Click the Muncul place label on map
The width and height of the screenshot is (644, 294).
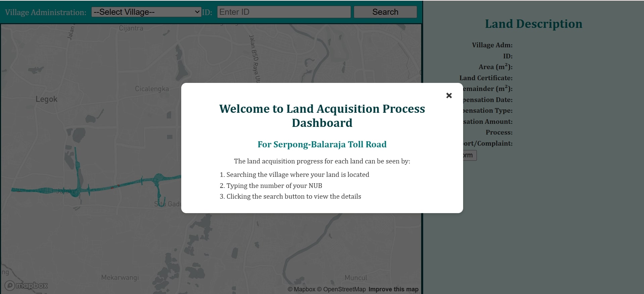pos(356,278)
